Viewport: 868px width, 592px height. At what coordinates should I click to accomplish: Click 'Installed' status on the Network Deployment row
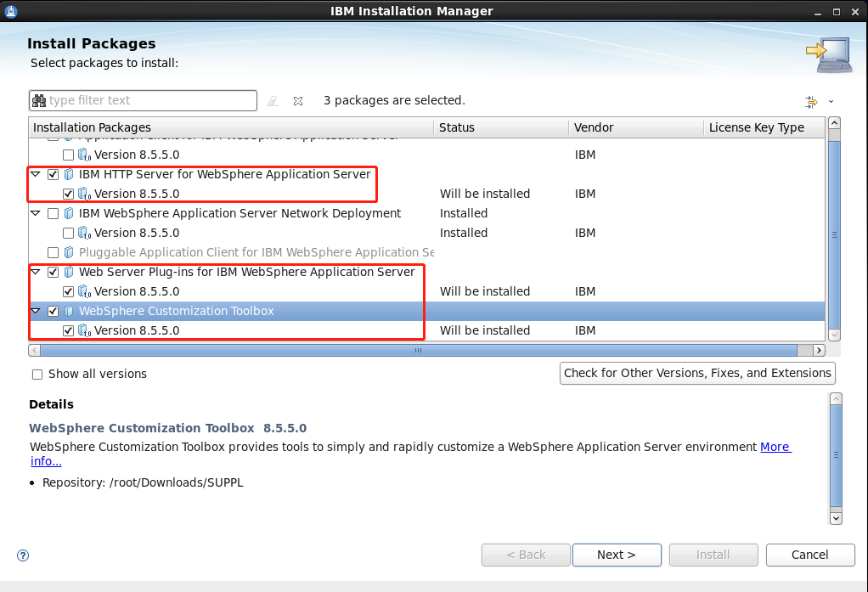coord(464,213)
